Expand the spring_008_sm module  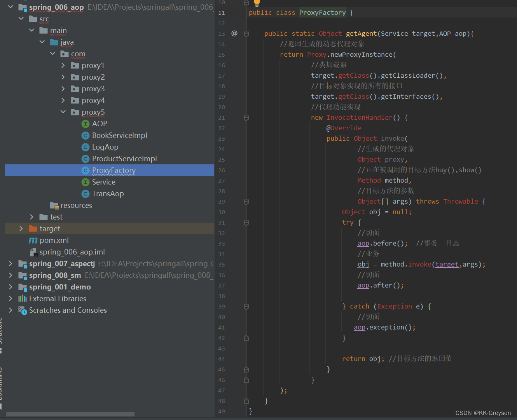(10, 275)
